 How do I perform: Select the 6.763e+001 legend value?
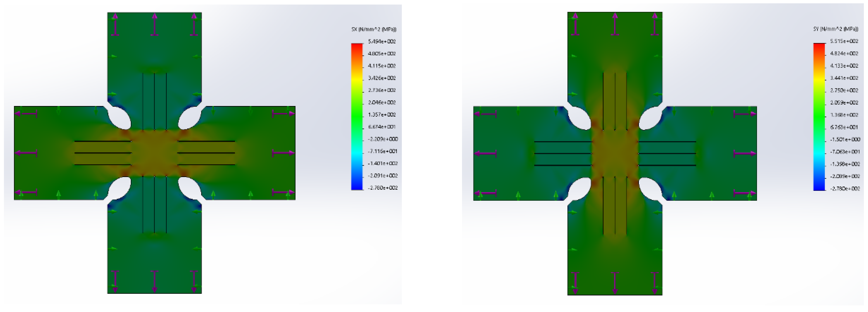point(844,127)
